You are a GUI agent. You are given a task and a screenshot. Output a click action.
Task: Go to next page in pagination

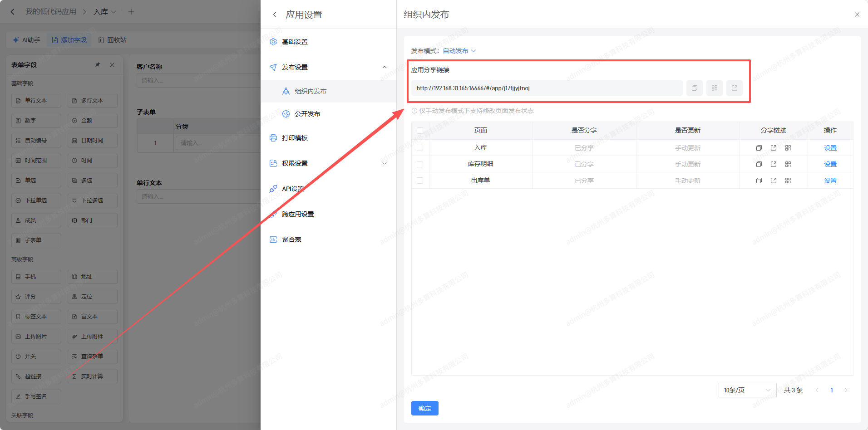point(846,390)
